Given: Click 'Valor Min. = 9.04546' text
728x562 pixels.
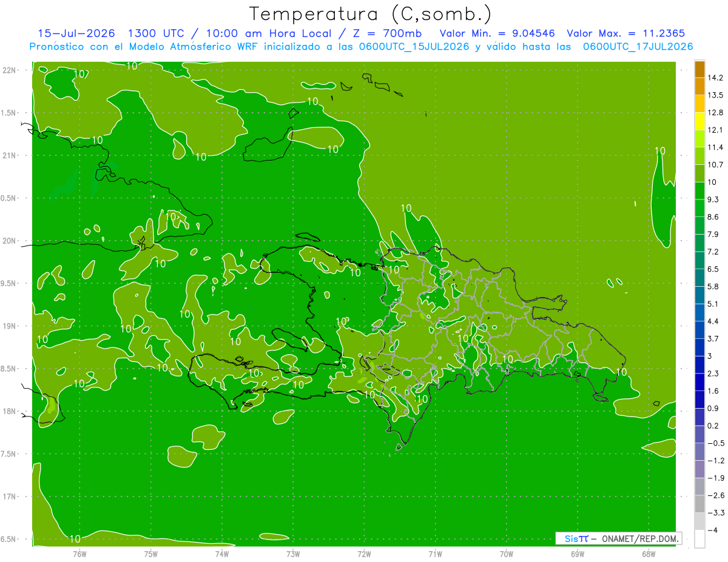Looking at the screenshot, I should [497, 33].
